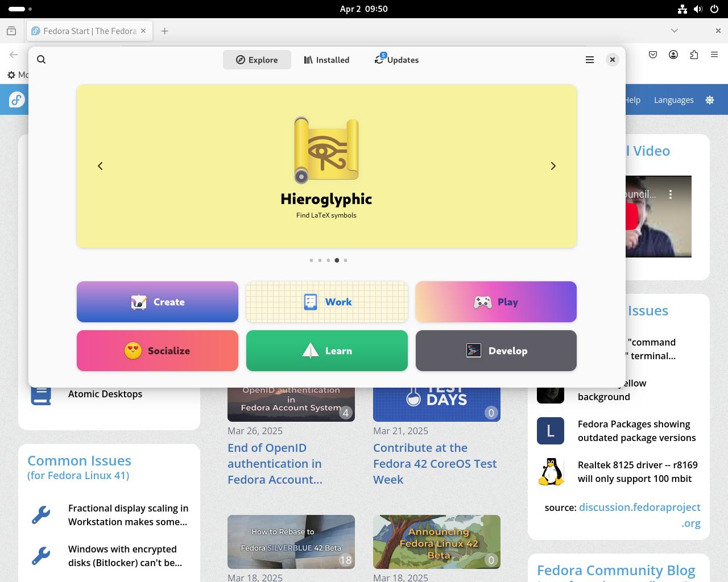Open the Develop category
728x582 pixels.
(x=496, y=351)
